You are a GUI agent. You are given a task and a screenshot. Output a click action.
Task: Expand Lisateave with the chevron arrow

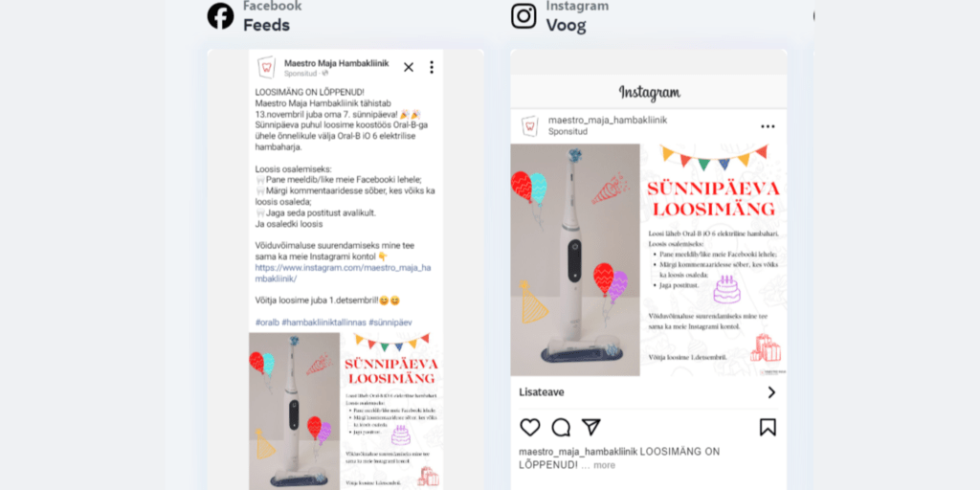pos(771,392)
